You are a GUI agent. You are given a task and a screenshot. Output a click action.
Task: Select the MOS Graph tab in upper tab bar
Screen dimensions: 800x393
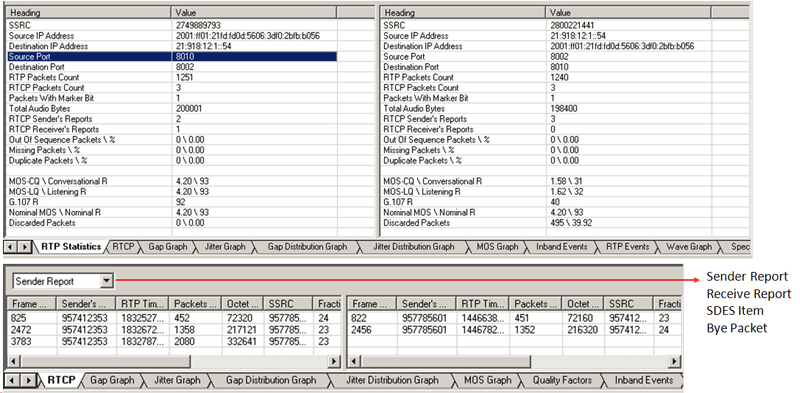point(497,247)
